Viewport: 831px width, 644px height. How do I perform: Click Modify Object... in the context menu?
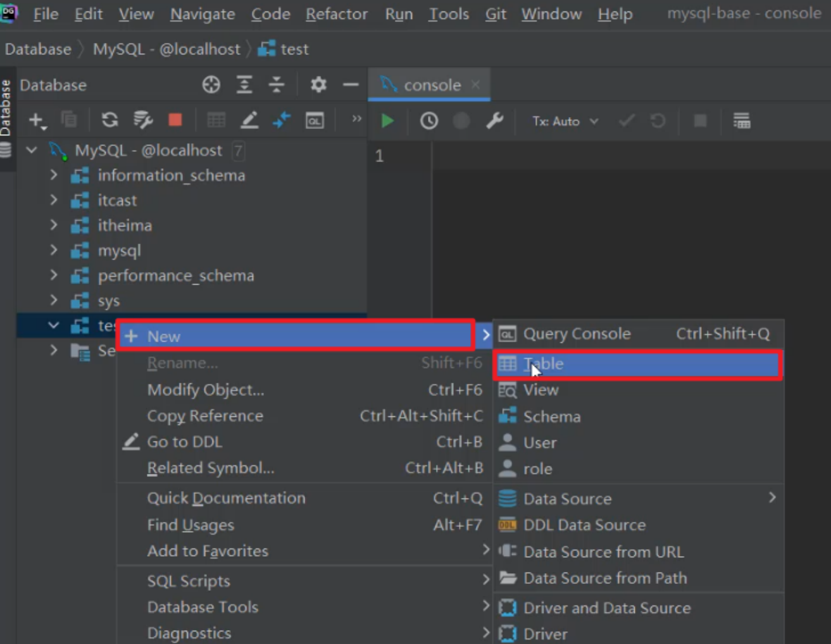pos(304,390)
